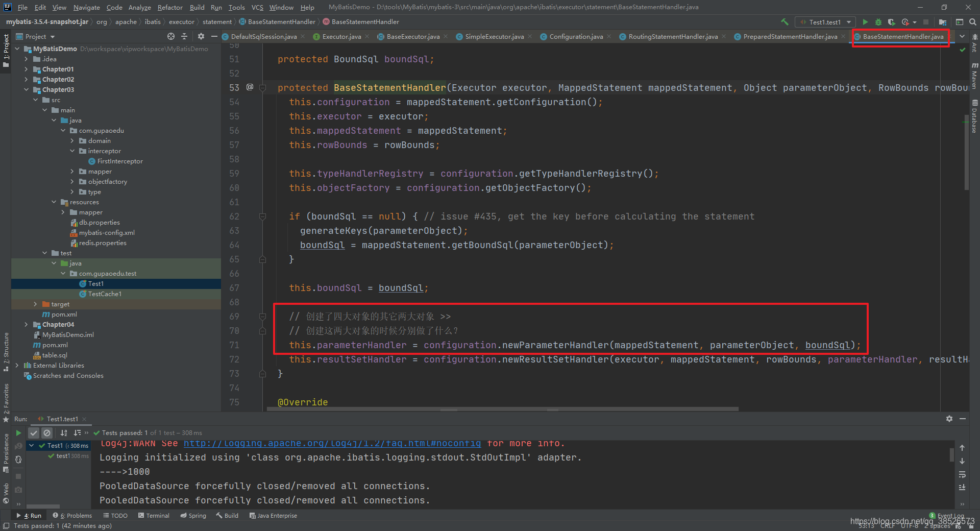Sort test results alphabetically
The height and width of the screenshot is (531, 980).
64,433
